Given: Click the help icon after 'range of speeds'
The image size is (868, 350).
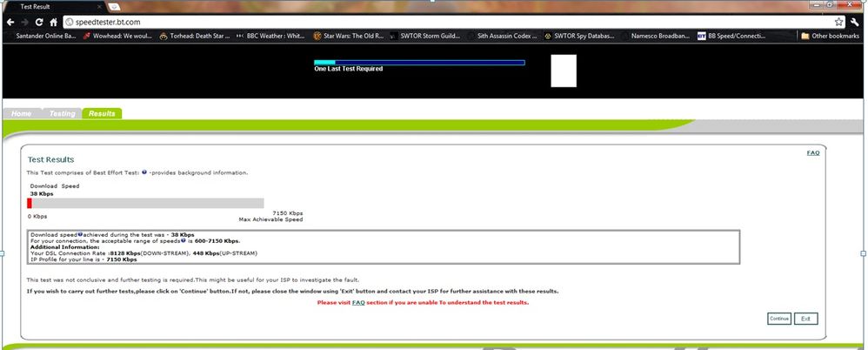Looking at the screenshot, I should pyautogui.click(x=184, y=241).
